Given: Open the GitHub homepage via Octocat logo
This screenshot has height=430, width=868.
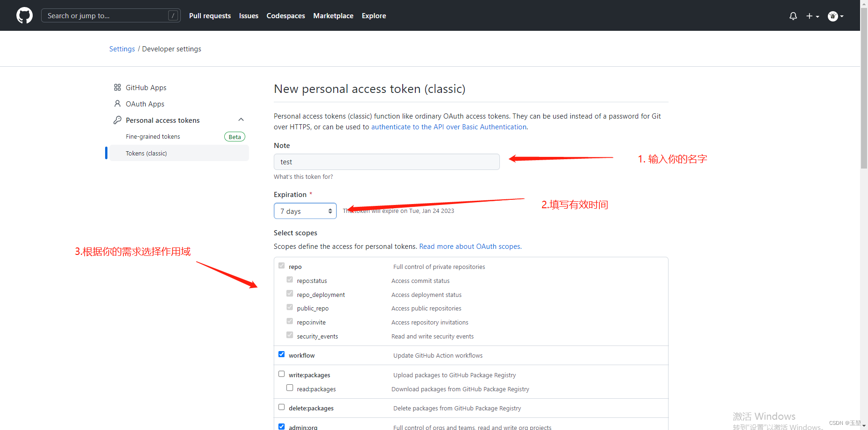Looking at the screenshot, I should coord(24,15).
